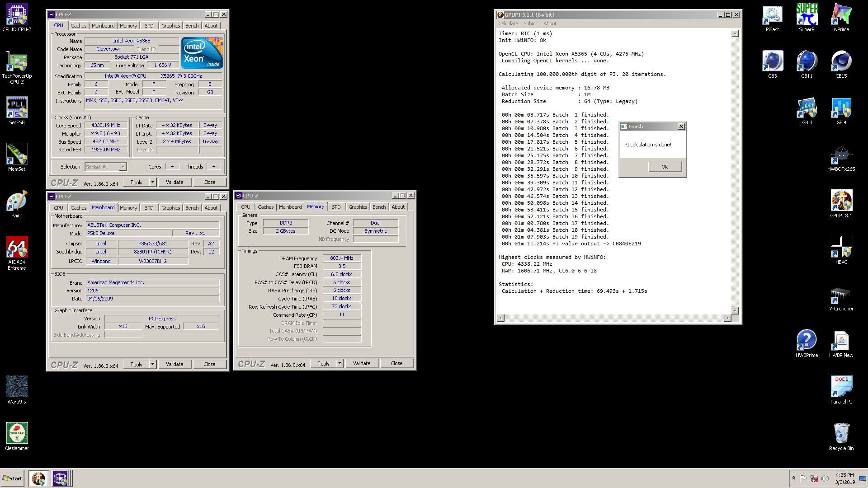The width and height of the screenshot is (868, 488).
Task: Open the Paint desktop shortcut
Action: coord(17,204)
